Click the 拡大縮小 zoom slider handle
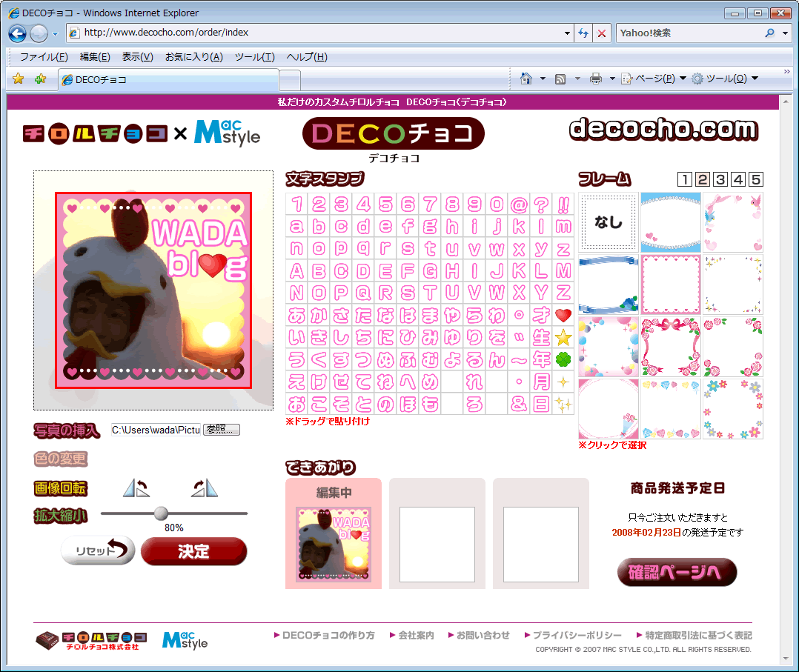 pos(161,513)
